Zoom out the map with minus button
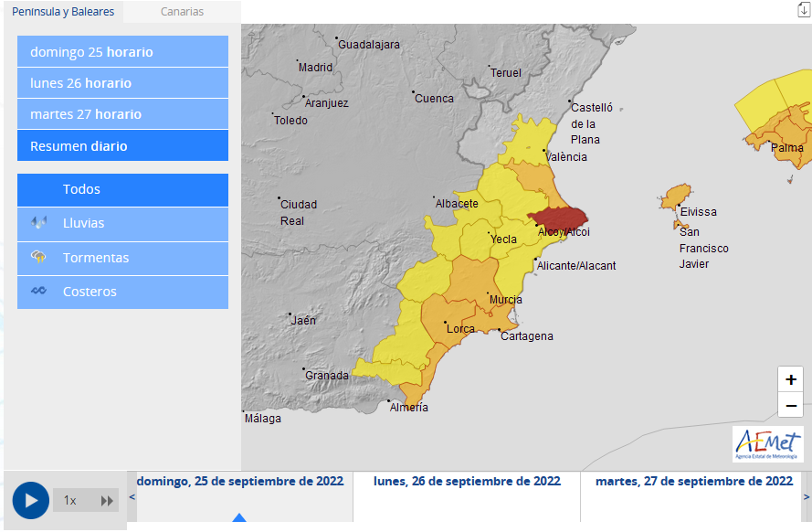812x532 pixels. point(790,405)
